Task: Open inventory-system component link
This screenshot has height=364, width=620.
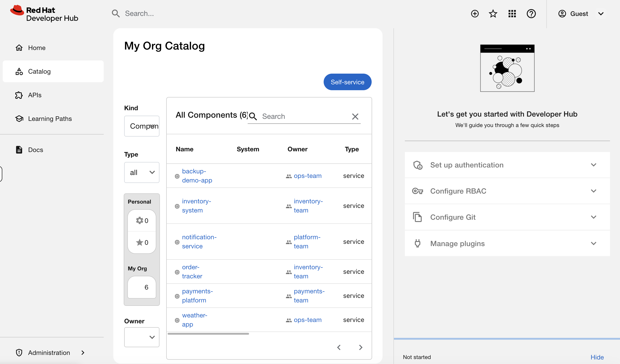Action: point(196,206)
